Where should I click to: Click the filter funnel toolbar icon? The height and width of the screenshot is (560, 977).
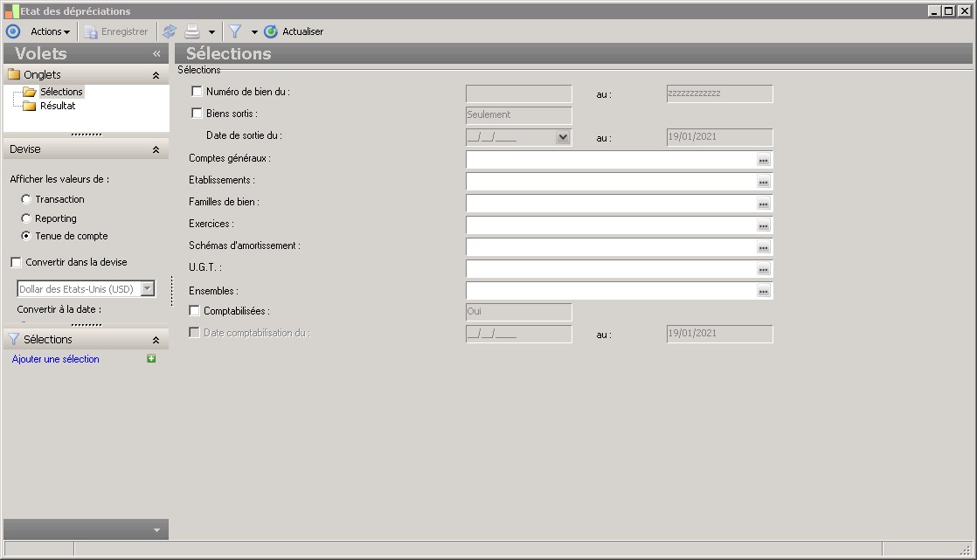coord(235,31)
